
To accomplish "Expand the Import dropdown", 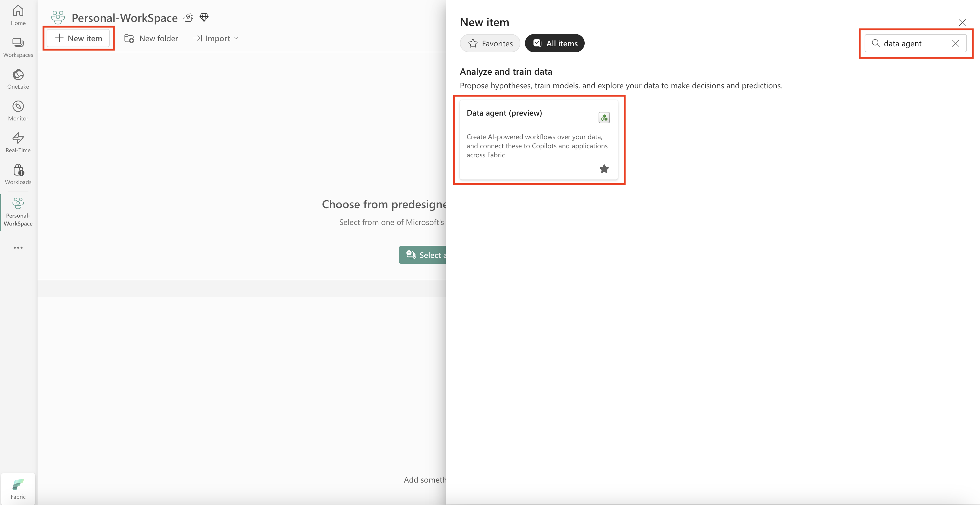I will [x=215, y=38].
